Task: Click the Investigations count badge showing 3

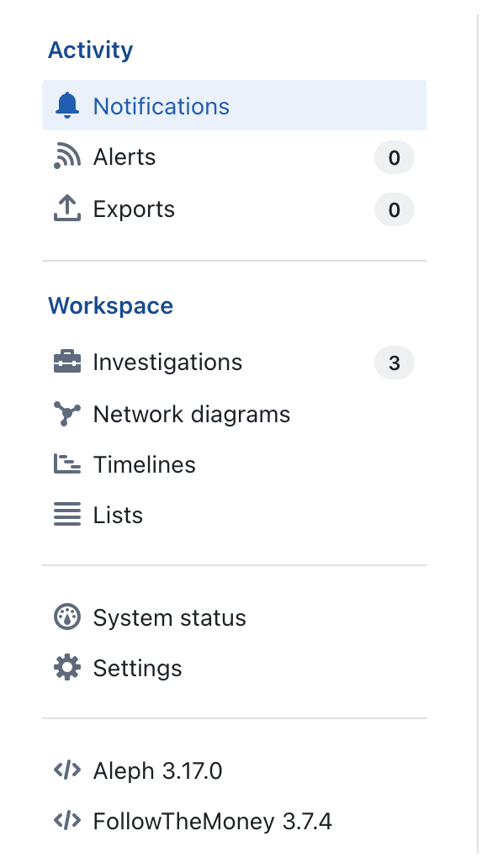Action: pyautogui.click(x=395, y=363)
